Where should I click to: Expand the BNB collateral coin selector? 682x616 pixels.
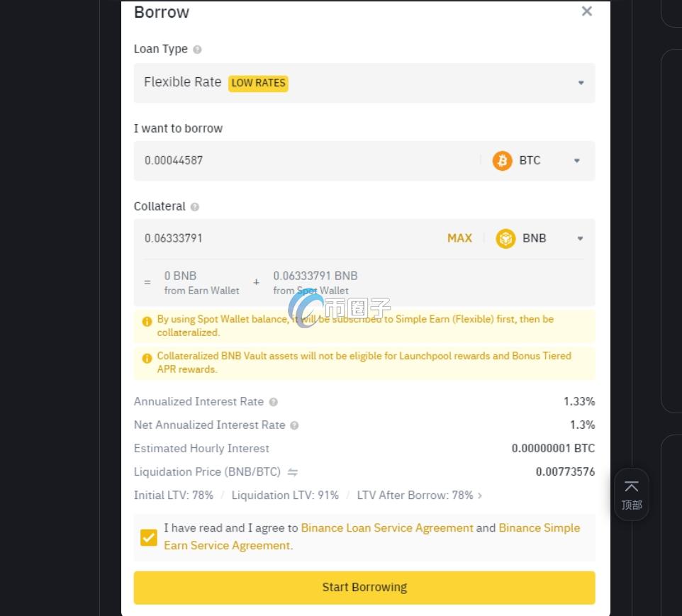coord(580,239)
